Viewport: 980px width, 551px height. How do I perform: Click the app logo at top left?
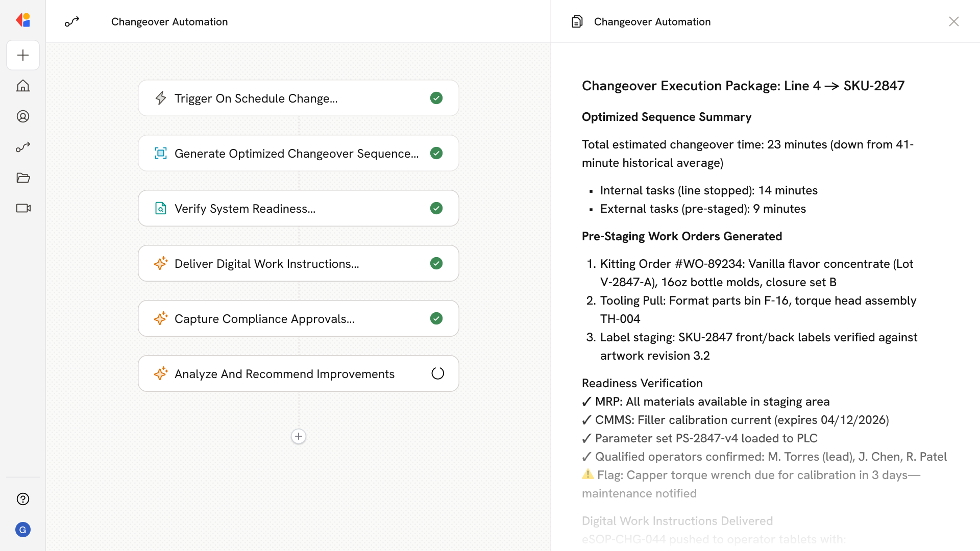point(23,20)
